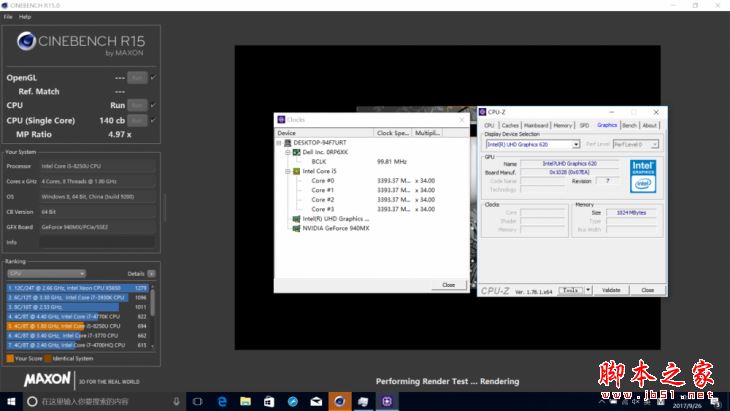The image size is (730, 411).
Task: Click the Intel Core i5 chip icon
Action: coord(297,171)
